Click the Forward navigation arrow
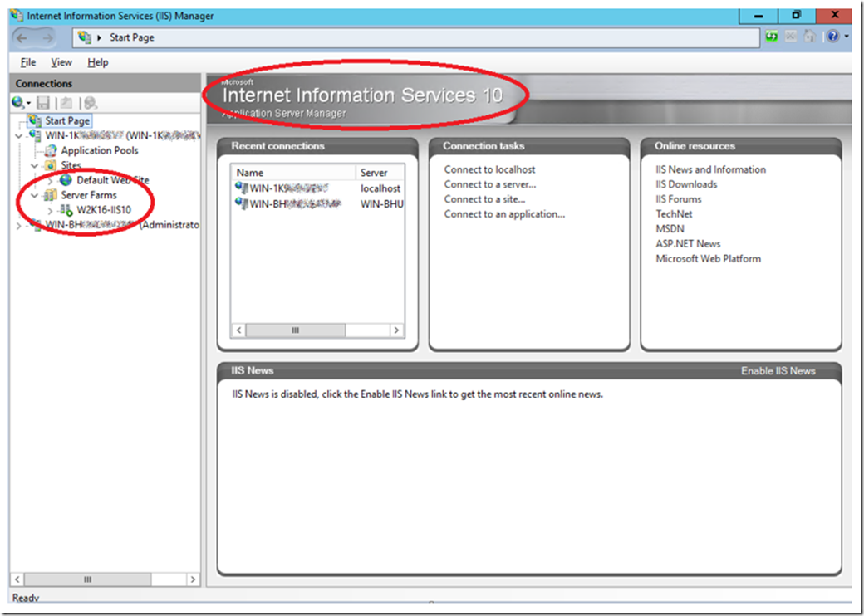The image size is (864, 616). tap(48, 37)
